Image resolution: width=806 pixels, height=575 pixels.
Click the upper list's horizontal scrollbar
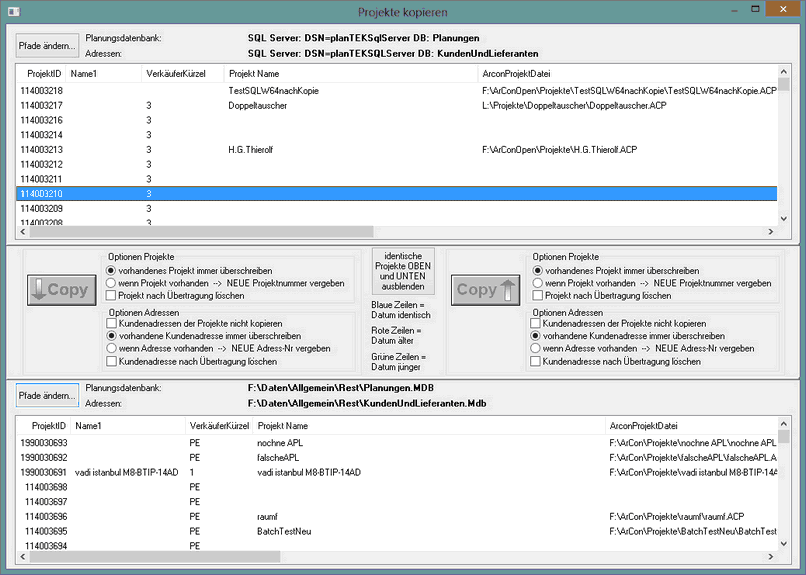400,231
